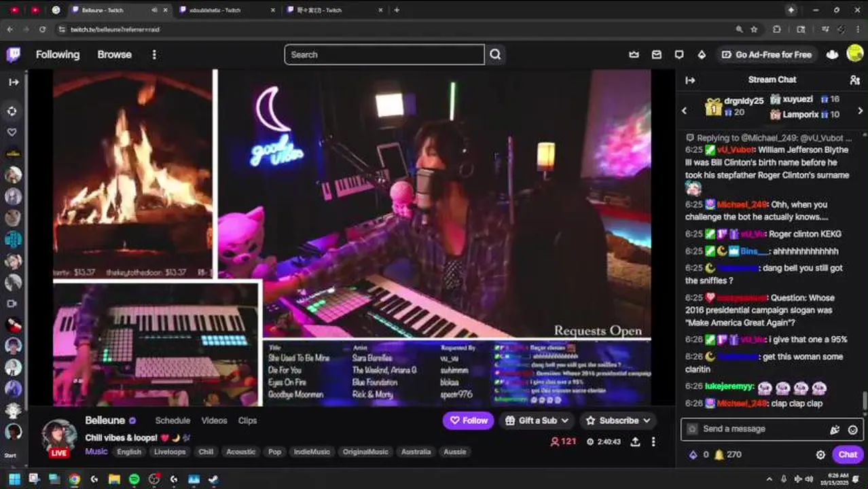Open the Belleune Clips tab
The height and width of the screenshot is (489, 868).
(x=247, y=420)
